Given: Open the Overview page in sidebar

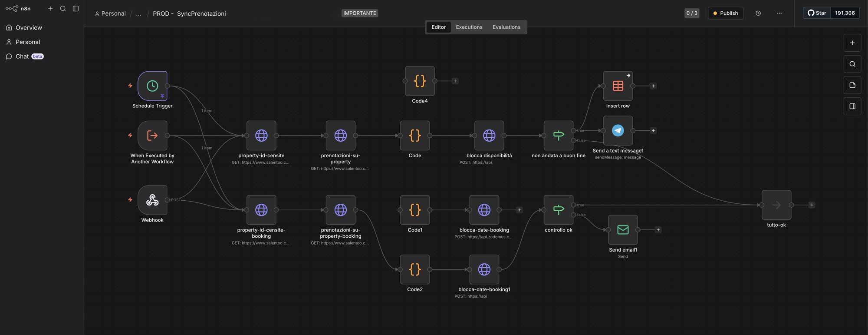Looking at the screenshot, I should [x=29, y=27].
